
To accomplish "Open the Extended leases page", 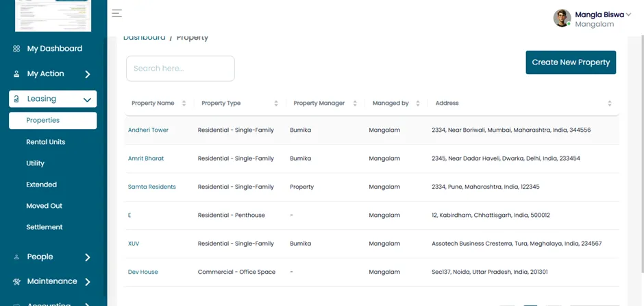I will click(x=42, y=185).
